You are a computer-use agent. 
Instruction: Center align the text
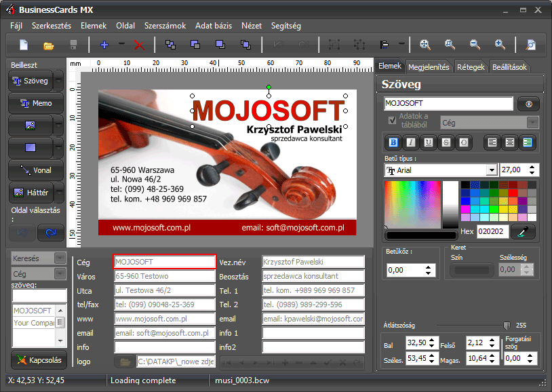510,142
